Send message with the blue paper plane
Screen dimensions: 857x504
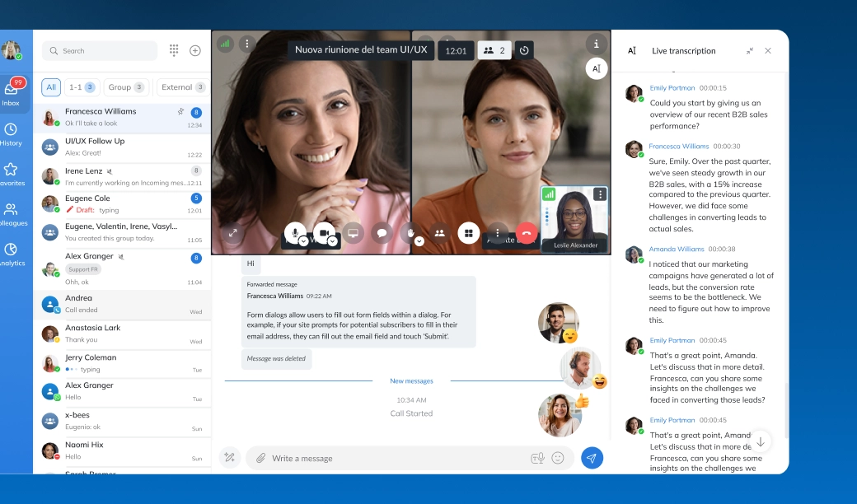[x=592, y=458]
